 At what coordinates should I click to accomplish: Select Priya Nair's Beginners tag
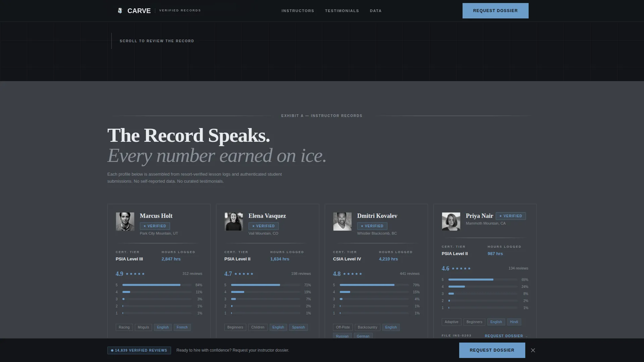pos(474,322)
